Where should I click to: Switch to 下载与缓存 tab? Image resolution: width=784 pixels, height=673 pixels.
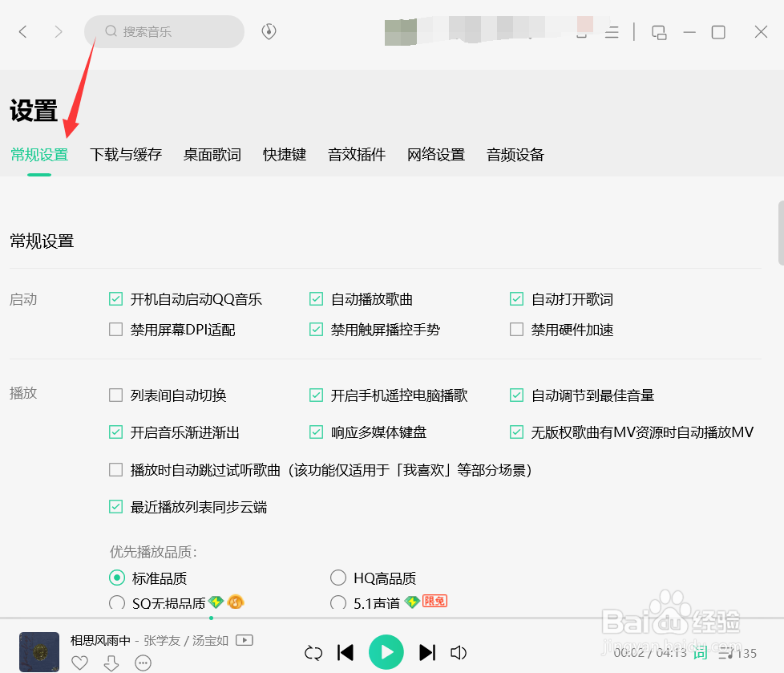[x=126, y=155]
